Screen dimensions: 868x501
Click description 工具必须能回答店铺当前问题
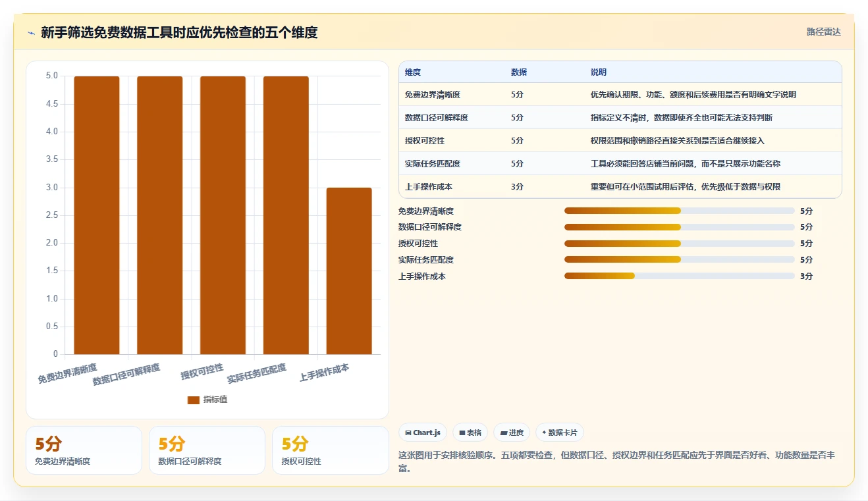(686, 164)
